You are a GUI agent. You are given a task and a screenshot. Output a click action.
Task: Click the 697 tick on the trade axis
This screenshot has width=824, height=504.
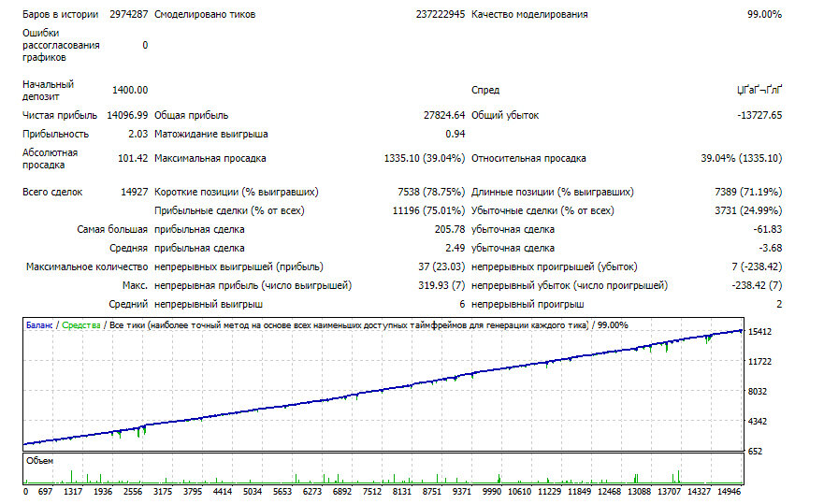(45, 492)
